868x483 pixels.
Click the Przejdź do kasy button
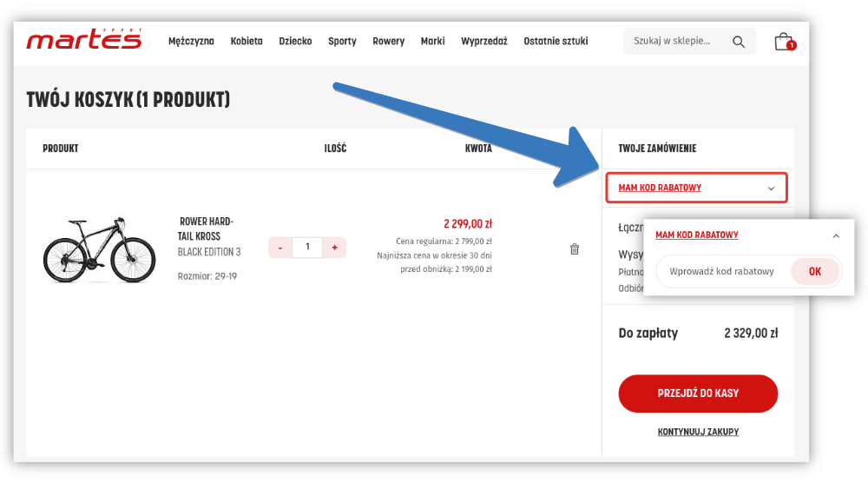698,394
